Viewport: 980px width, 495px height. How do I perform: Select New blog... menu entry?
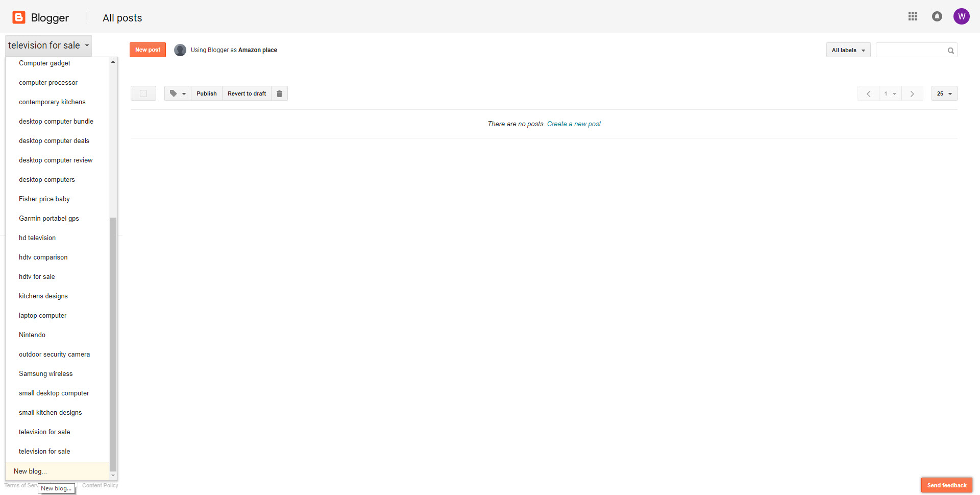tap(30, 472)
